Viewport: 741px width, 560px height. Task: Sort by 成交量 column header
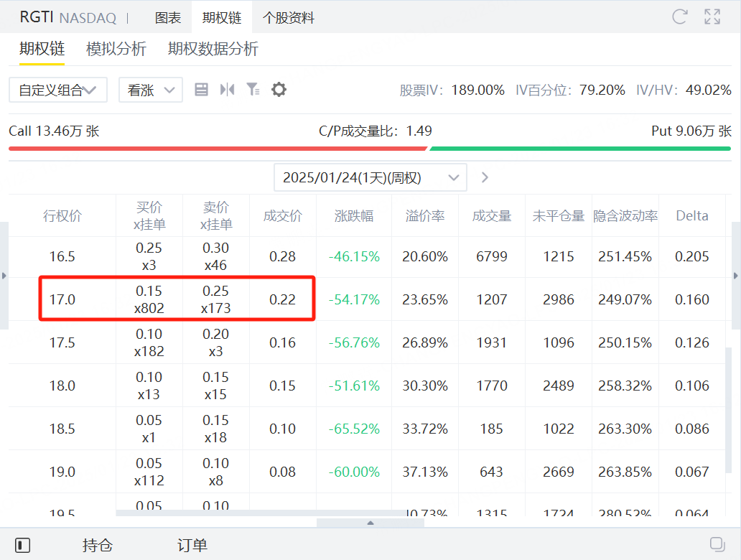(491, 216)
